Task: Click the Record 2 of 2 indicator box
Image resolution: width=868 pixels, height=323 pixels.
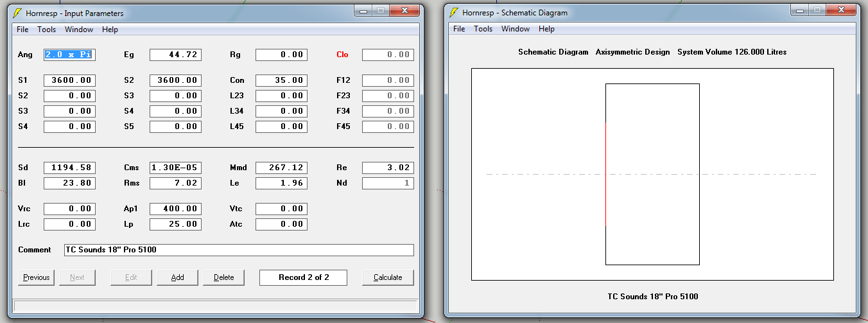Action: (303, 277)
